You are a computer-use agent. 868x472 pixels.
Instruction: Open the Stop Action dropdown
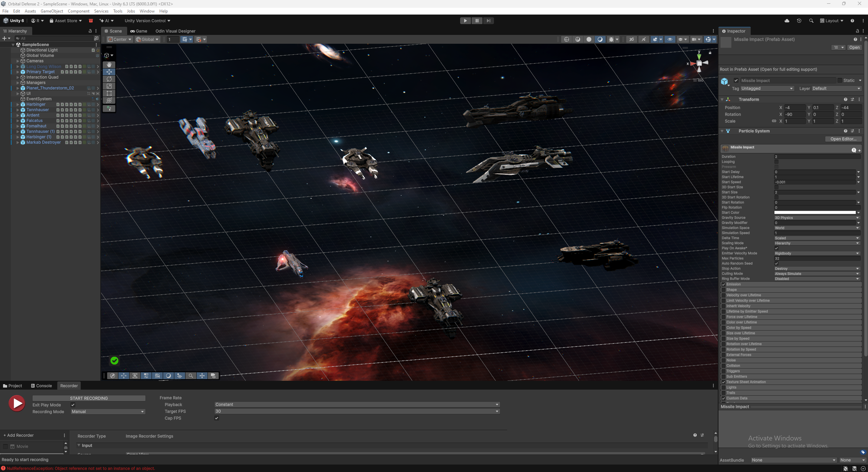pos(816,269)
